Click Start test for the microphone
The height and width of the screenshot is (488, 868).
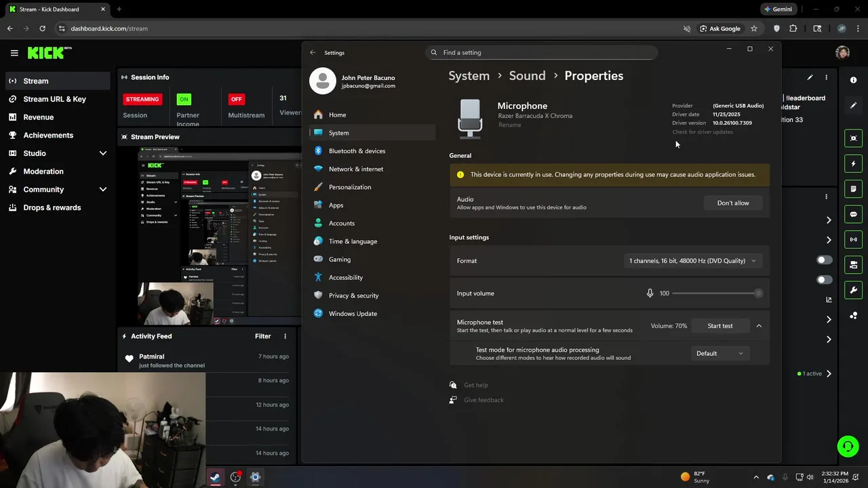(720, 326)
